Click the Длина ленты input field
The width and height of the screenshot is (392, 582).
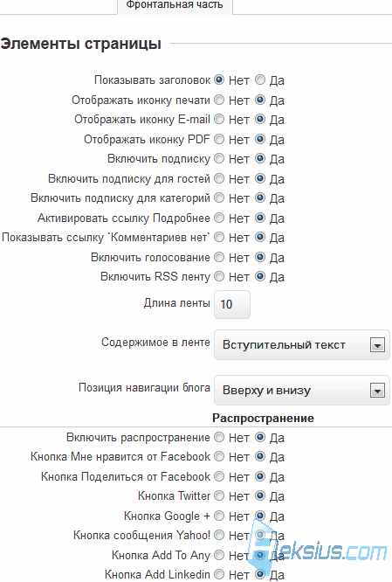pos(232,304)
